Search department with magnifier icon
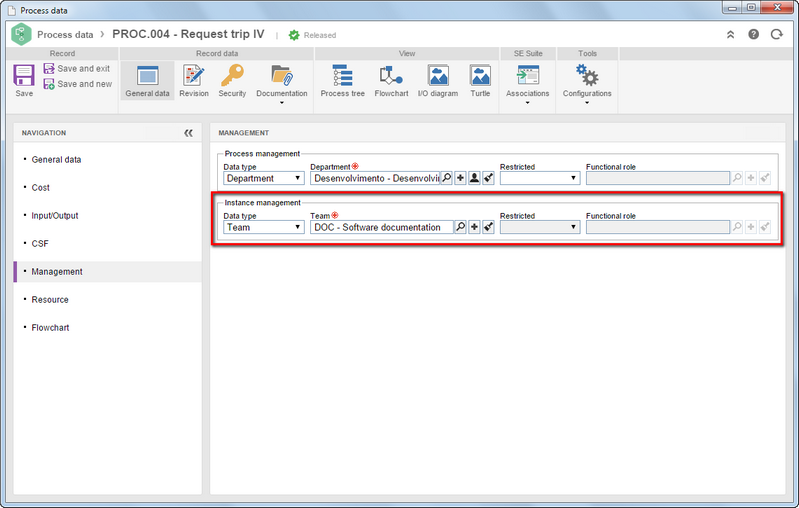Viewport: 799px width, 508px height. tap(446, 178)
